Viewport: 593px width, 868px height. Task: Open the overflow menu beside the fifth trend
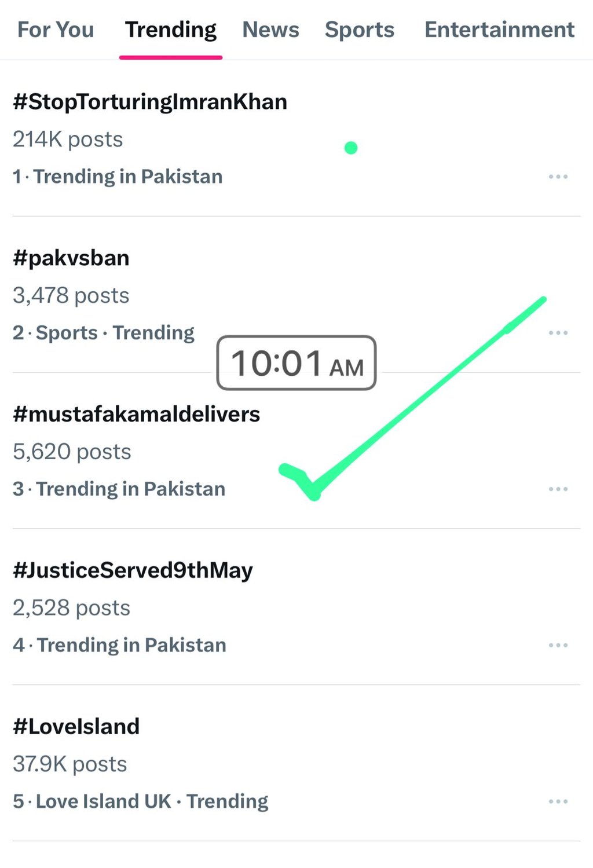[x=558, y=801]
